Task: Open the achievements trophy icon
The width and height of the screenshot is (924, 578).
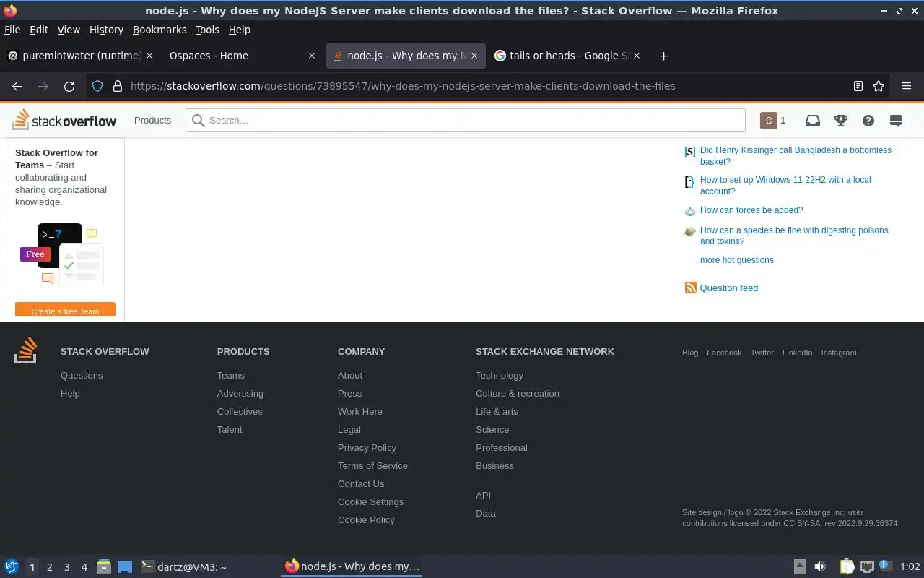Action: (841, 121)
